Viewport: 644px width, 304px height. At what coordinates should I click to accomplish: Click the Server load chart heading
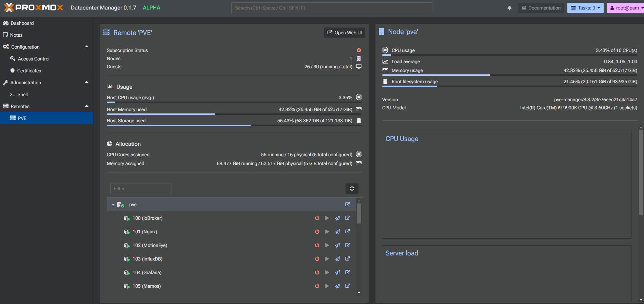coord(402,253)
